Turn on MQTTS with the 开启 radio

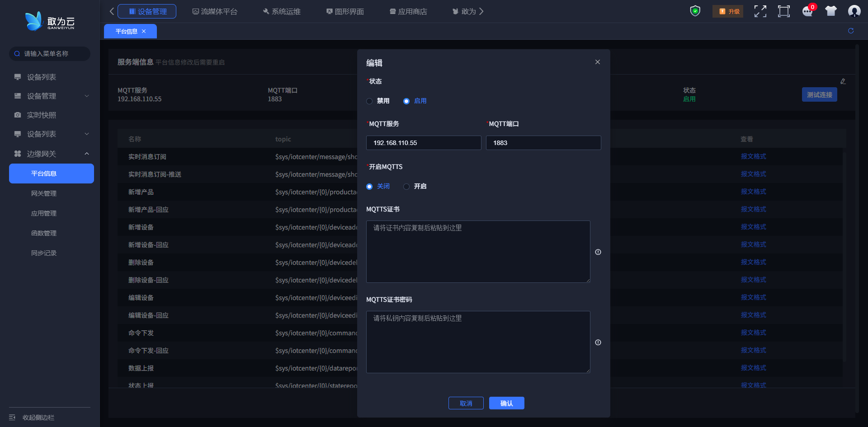tap(406, 187)
